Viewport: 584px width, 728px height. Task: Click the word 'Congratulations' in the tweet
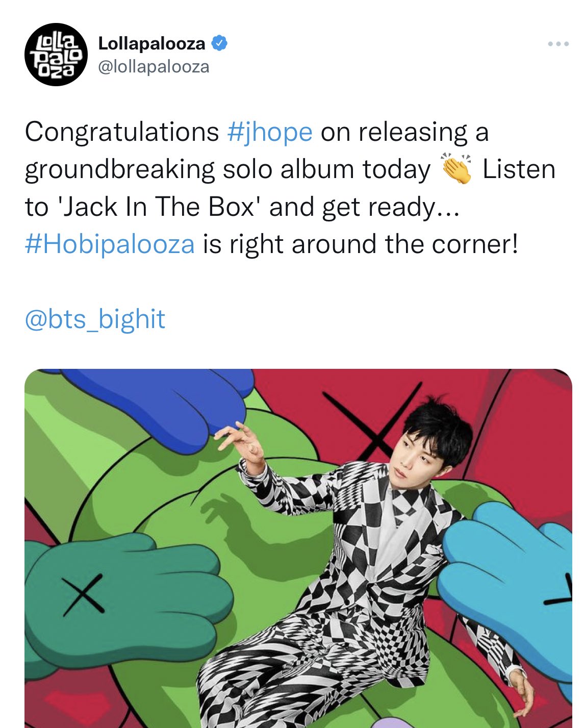pos(122,132)
